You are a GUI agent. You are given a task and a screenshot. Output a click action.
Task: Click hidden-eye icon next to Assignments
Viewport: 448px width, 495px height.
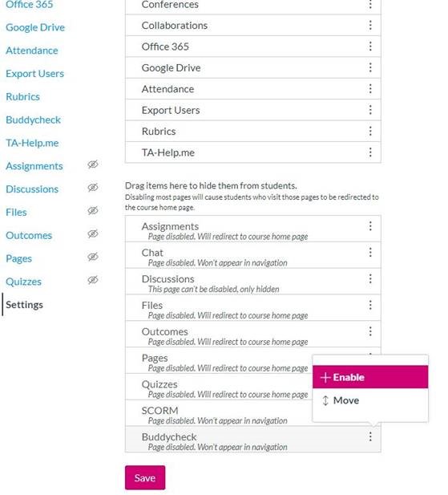tap(93, 164)
